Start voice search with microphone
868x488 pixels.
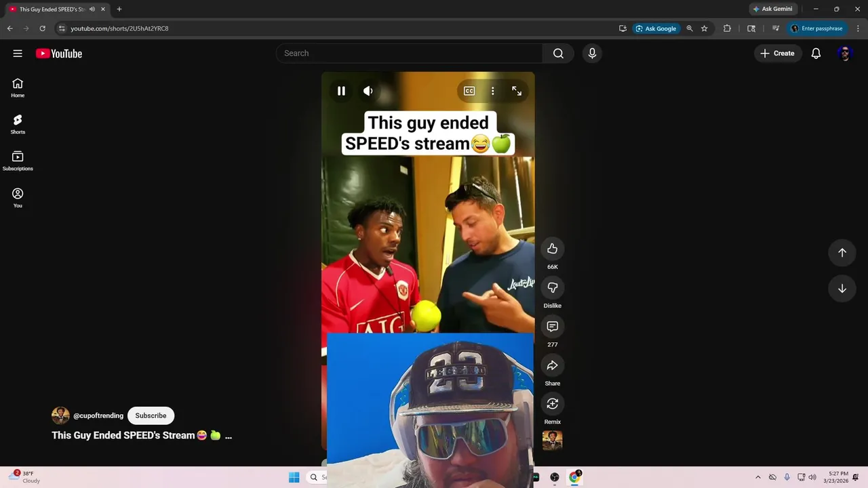[x=592, y=54]
